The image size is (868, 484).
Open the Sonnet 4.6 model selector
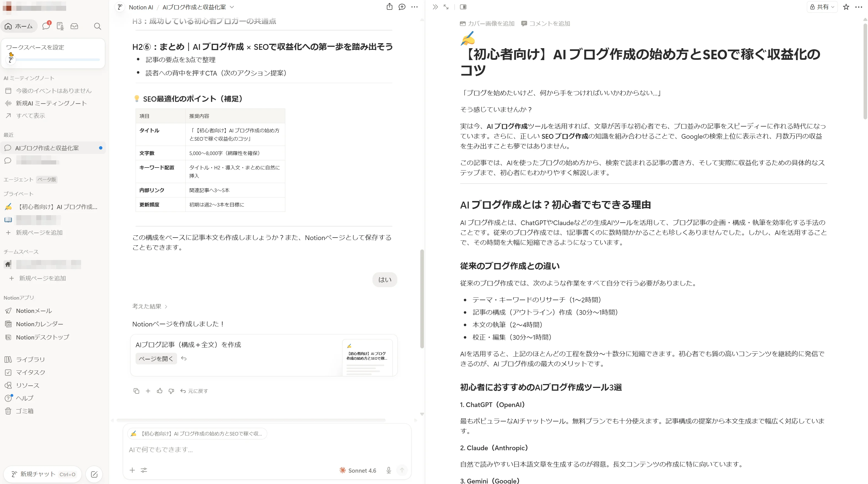358,470
